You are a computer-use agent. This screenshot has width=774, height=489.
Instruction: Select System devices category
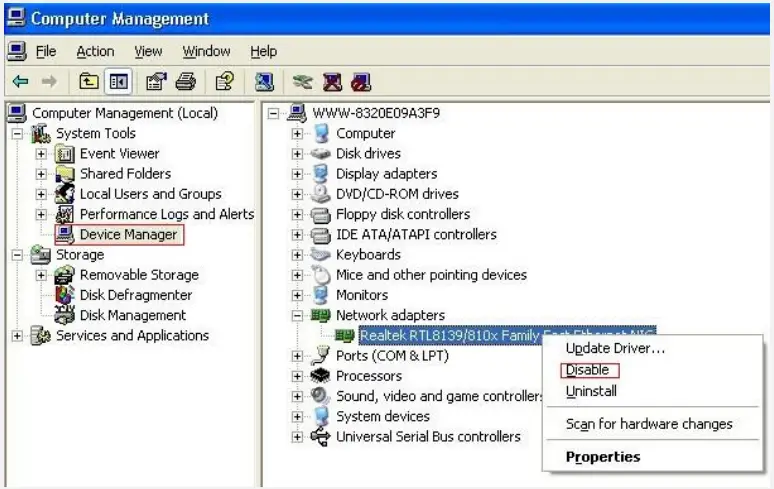pos(383,416)
